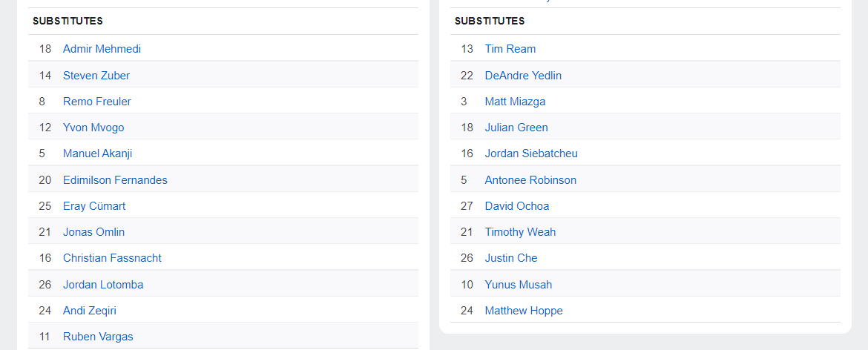Click Antonee Robinson's name
This screenshot has width=868, height=350.
530,180
